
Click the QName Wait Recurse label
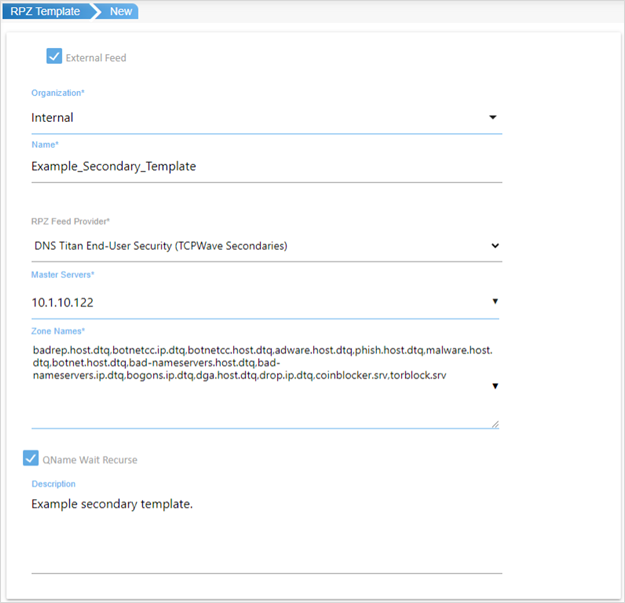click(90, 460)
